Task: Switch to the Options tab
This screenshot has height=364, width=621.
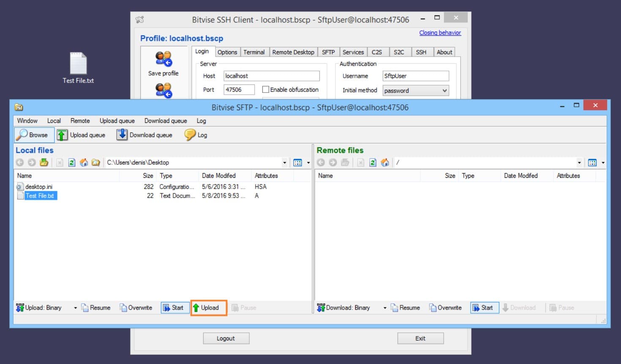Action: 227,52
